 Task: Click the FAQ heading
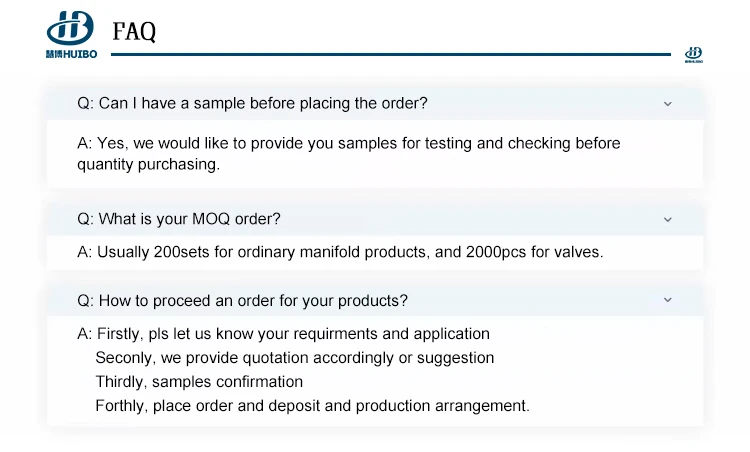134,32
